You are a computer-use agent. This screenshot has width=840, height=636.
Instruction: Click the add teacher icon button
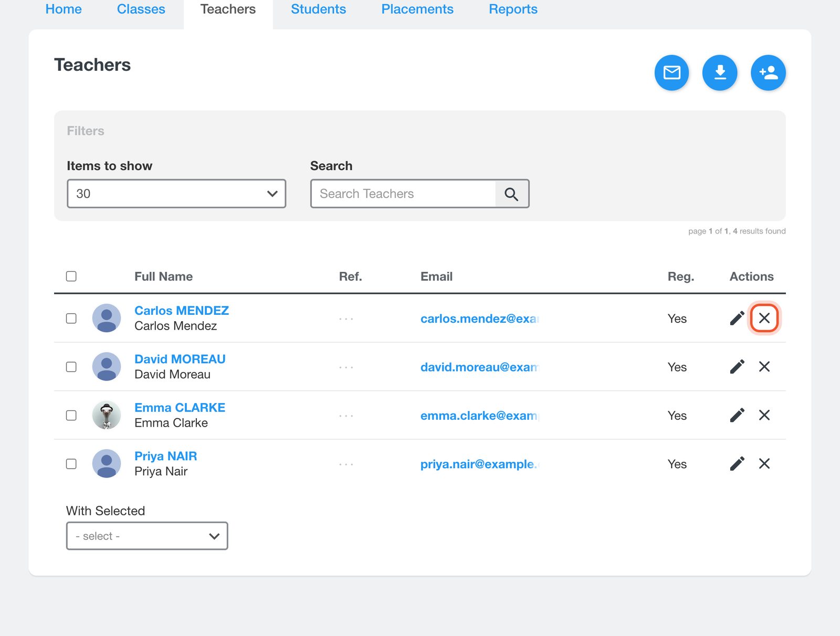tap(768, 72)
